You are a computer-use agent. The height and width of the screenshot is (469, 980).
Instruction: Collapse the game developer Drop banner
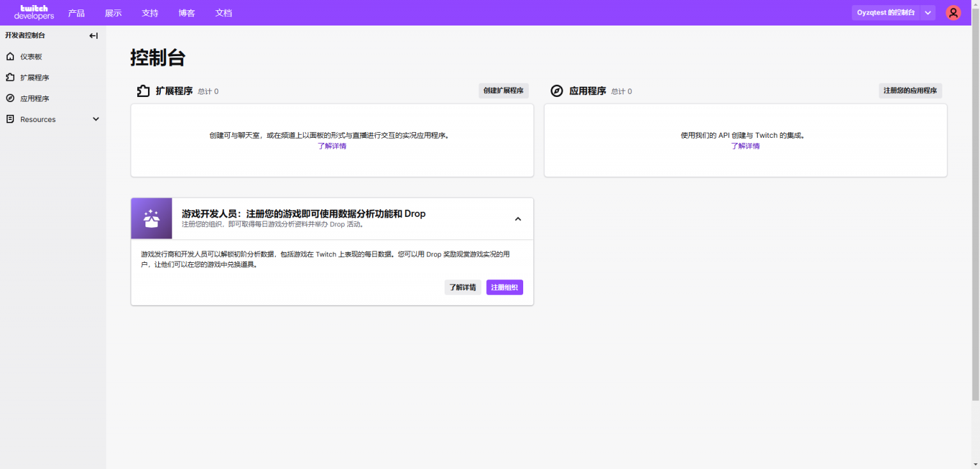pyautogui.click(x=517, y=218)
